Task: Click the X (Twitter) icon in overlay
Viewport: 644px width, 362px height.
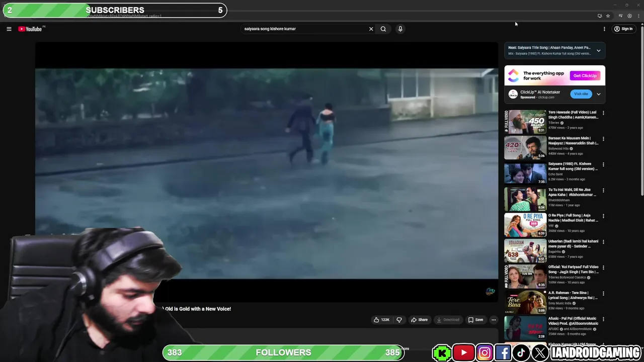Action: click(540, 353)
